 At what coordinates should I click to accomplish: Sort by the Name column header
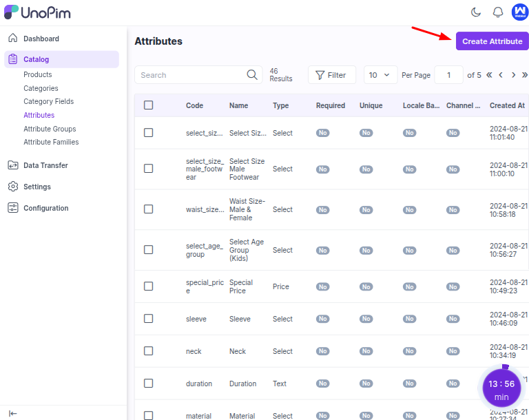pos(238,105)
